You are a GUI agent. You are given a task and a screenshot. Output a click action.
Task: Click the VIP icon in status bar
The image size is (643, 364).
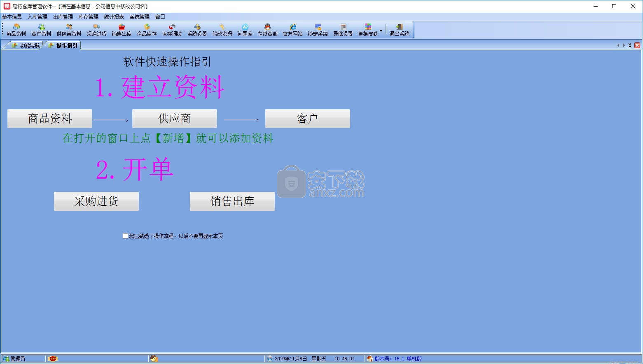(x=53, y=359)
